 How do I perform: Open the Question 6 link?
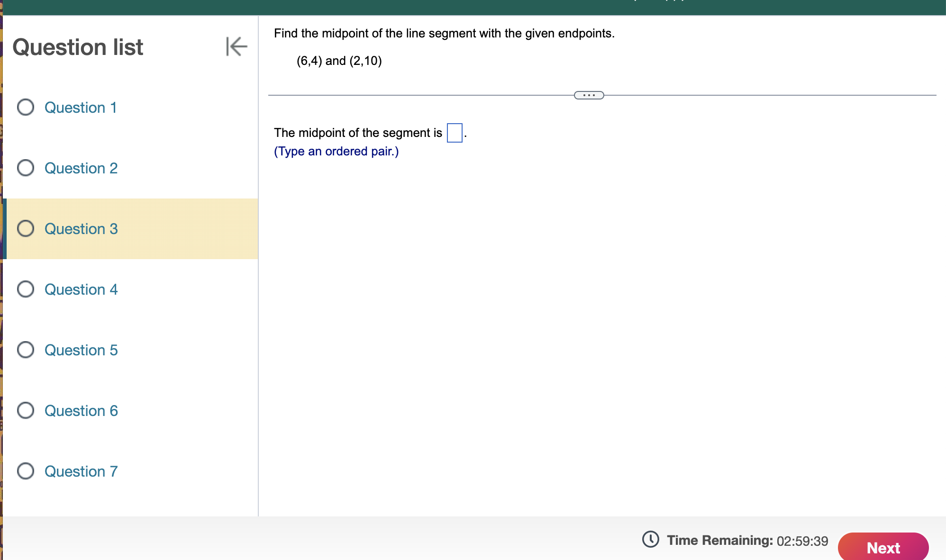click(x=81, y=411)
